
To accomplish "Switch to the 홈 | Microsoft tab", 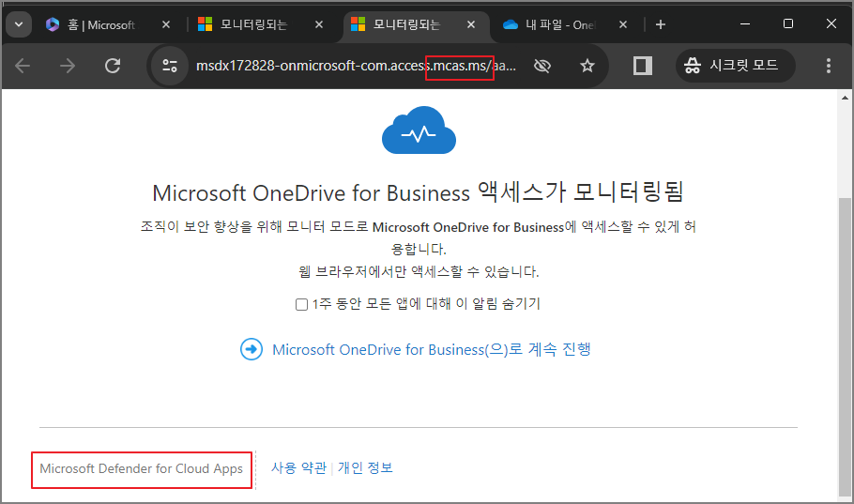I will (100, 24).
